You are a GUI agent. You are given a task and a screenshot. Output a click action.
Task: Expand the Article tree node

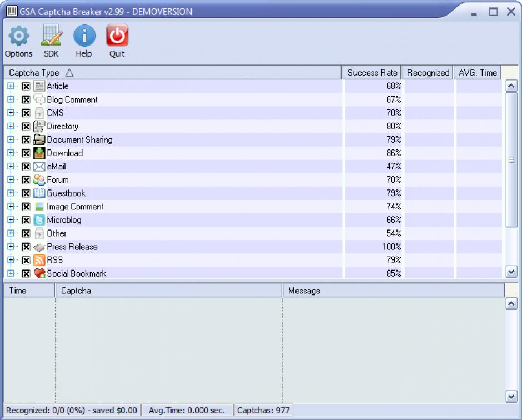click(11, 86)
